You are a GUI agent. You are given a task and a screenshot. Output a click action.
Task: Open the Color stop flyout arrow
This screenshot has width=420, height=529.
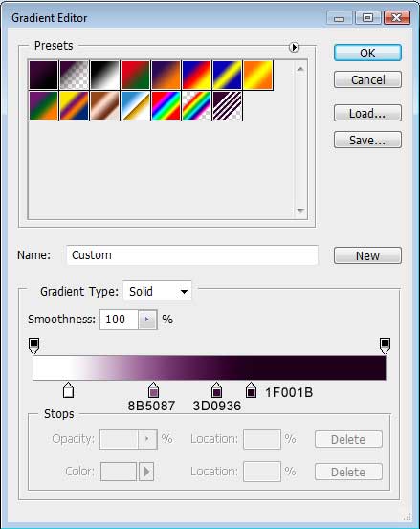(146, 472)
